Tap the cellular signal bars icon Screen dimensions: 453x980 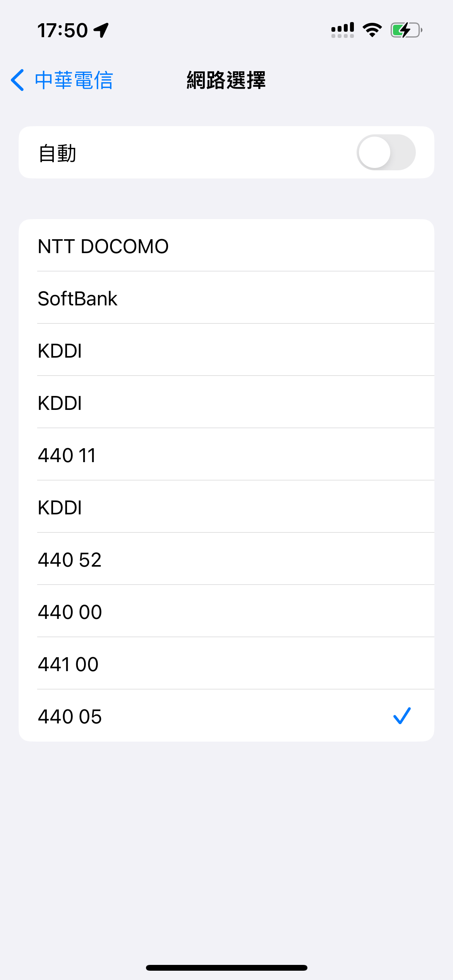point(343,30)
